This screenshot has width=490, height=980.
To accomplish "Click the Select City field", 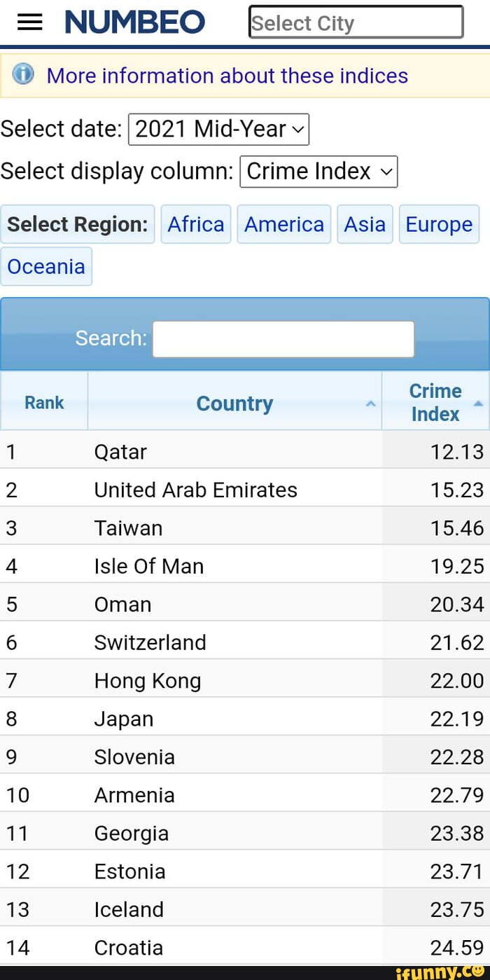I will (356, 22).
